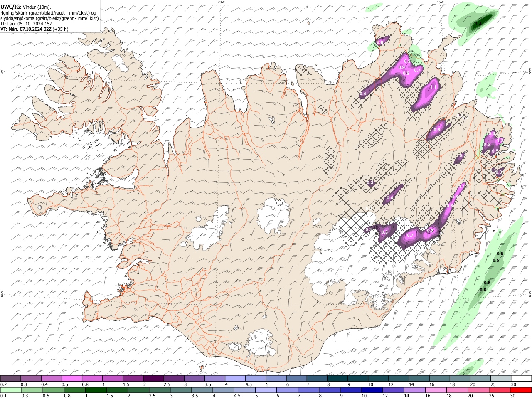Select upper legend row 3 purple swatch
The height and width of the screenshot is (399, 532).
[x=195, y=379]
